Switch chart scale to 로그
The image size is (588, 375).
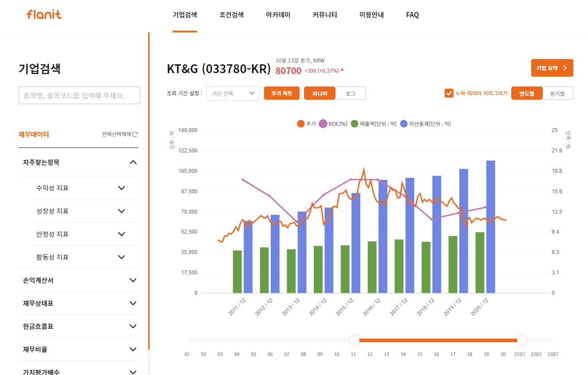click(351, 93)
